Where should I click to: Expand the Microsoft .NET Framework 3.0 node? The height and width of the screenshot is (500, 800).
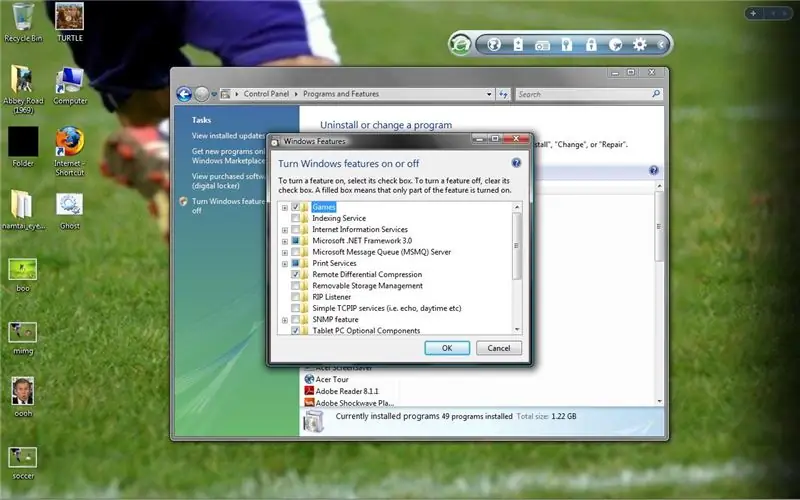coord(285,241)
